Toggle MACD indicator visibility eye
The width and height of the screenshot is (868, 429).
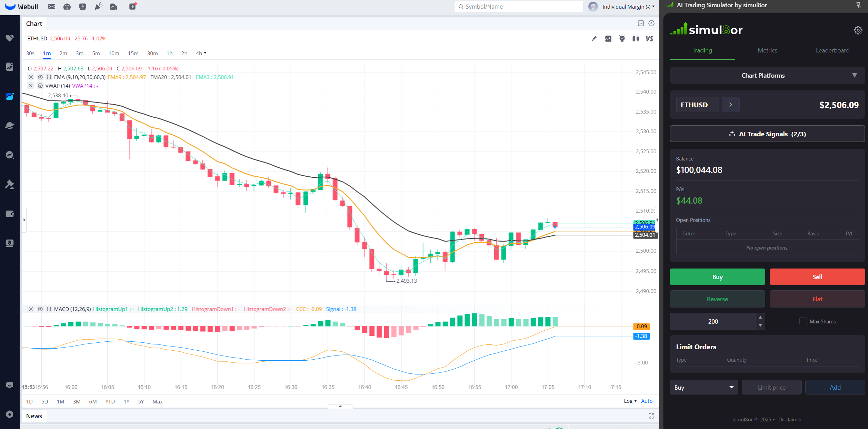click(x=40, y=309)
